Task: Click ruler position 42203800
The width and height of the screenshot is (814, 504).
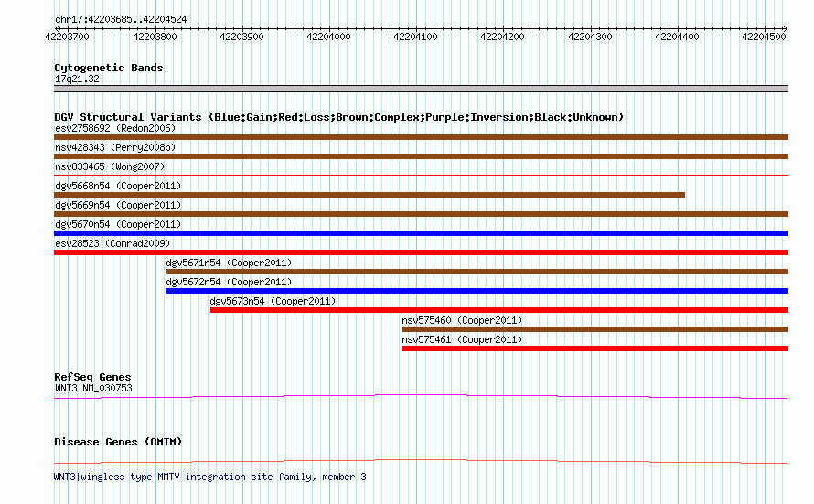Action: 155,37
